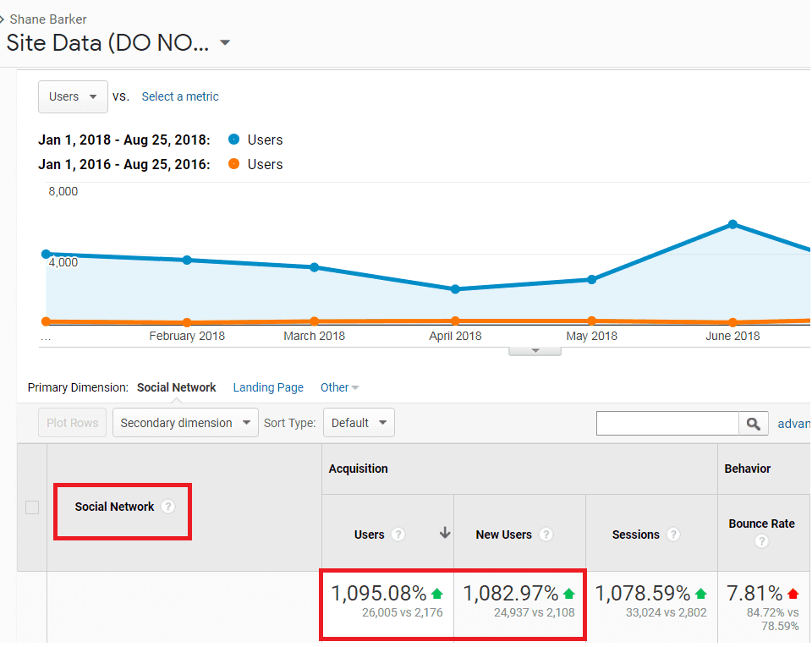Open the Users metric dropdown
This screenshot has height=647, width=812.
[73, 96]
